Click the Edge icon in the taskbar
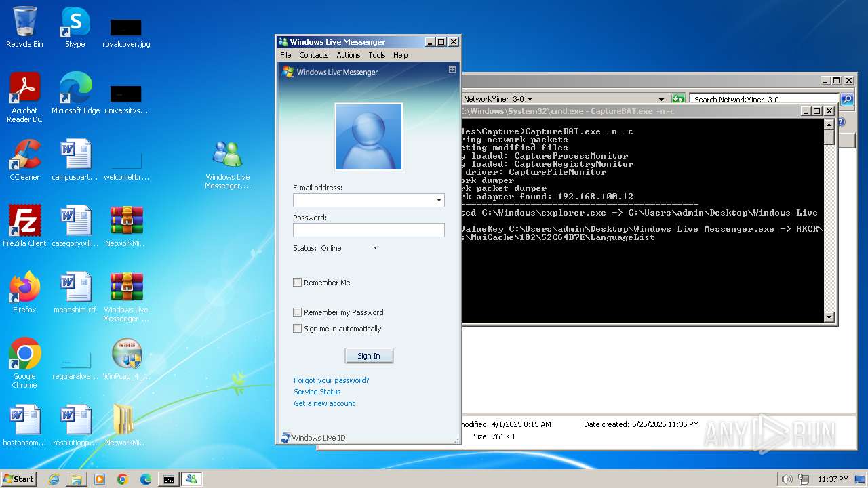868x488 pixels. (x=146, y=479)
